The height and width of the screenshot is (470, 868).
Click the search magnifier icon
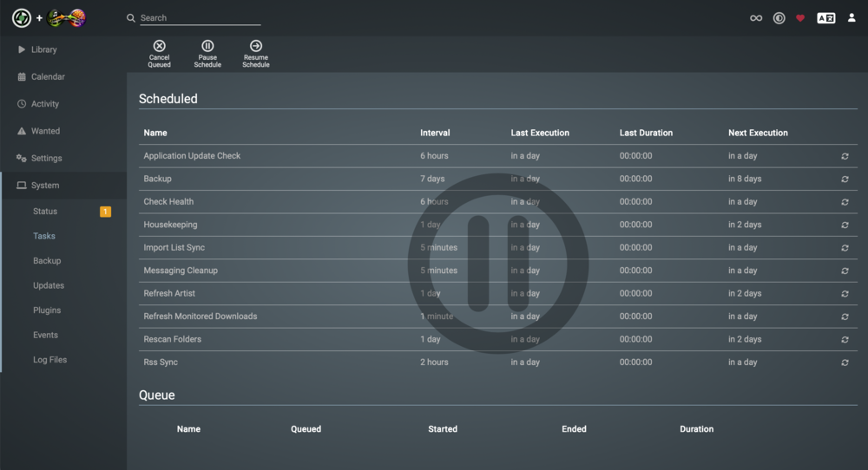point(131,17)
